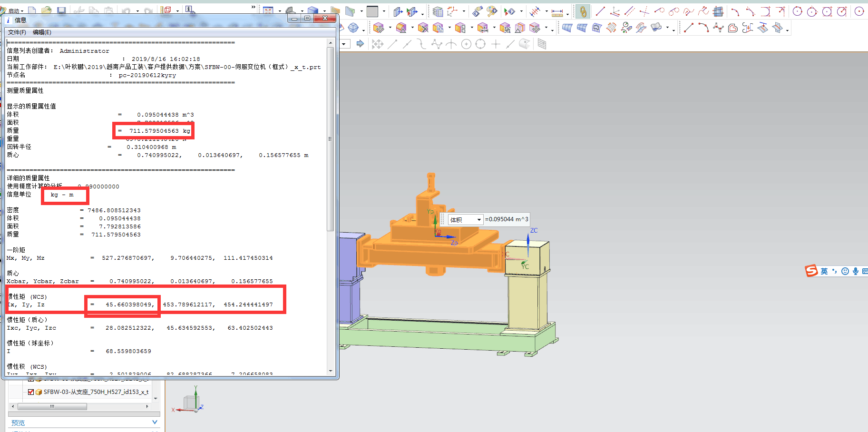Image resolution: width=868 pixels, height=432 pixels.
Task: Open the 体积 measurement type dropdown
Action: pyautogui.click(x=479, y=219)
